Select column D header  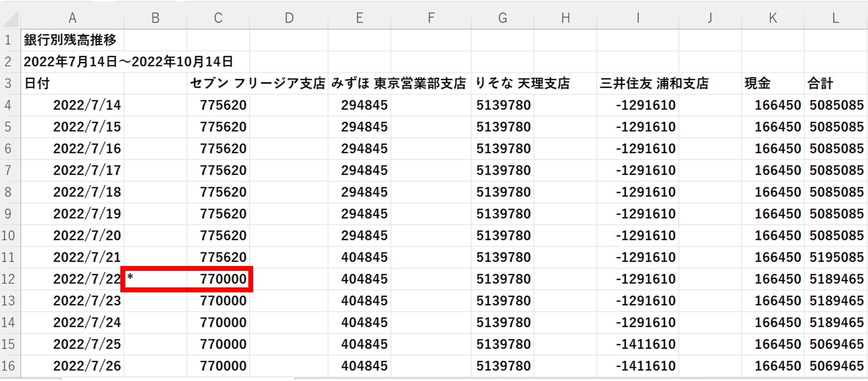coord(289,18)
